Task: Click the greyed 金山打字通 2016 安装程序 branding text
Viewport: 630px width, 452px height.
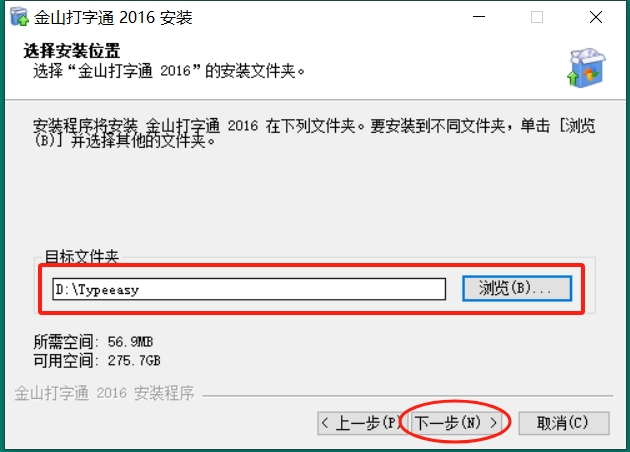Action: (x=104, y=393)
